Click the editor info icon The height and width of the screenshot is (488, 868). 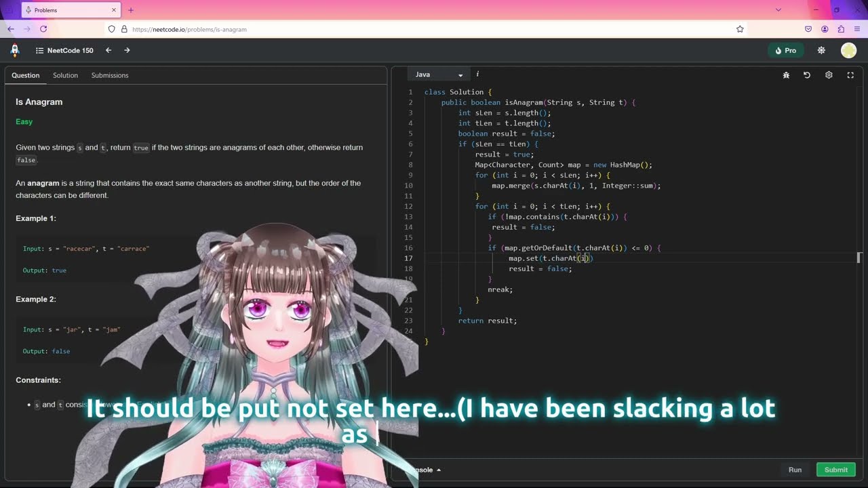point(477,74)
